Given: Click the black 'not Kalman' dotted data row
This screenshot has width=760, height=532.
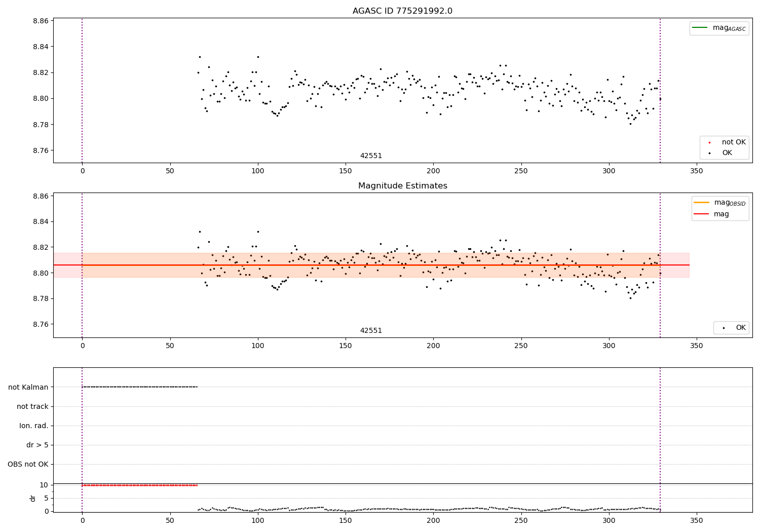Looking at the screenshot, I should pyautogui.click(x=140, y=387).
